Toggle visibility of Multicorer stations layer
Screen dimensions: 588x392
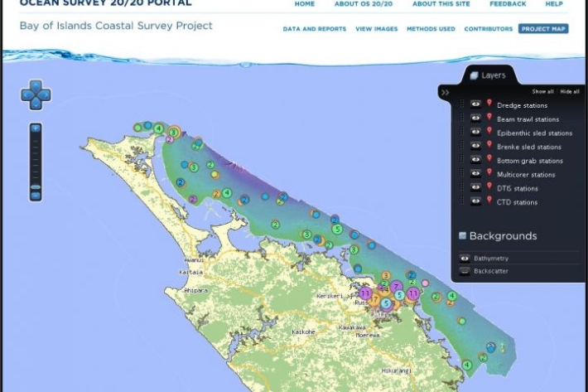click(476, 174)
